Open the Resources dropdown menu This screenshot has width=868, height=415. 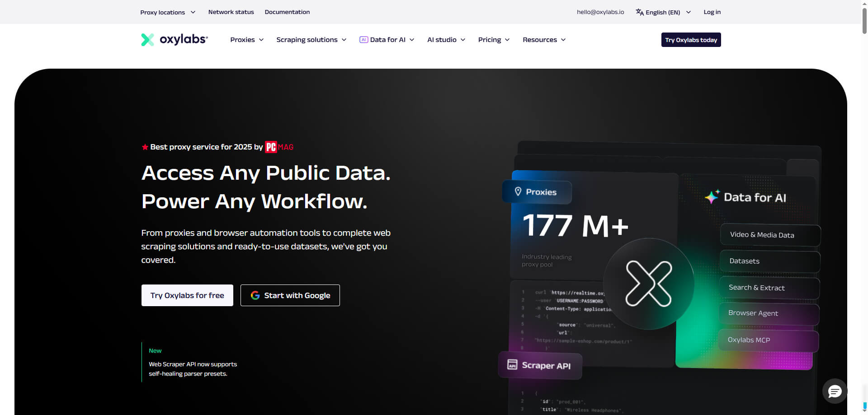(x=544, y=40)
